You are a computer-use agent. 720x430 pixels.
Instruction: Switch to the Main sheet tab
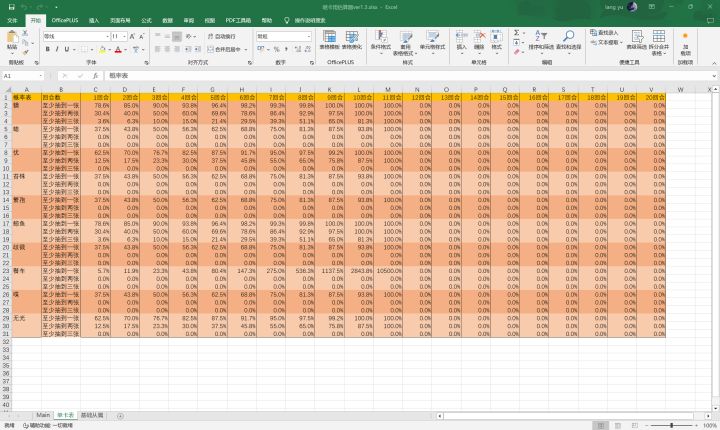pyautogui.click(x=43, y=414)
